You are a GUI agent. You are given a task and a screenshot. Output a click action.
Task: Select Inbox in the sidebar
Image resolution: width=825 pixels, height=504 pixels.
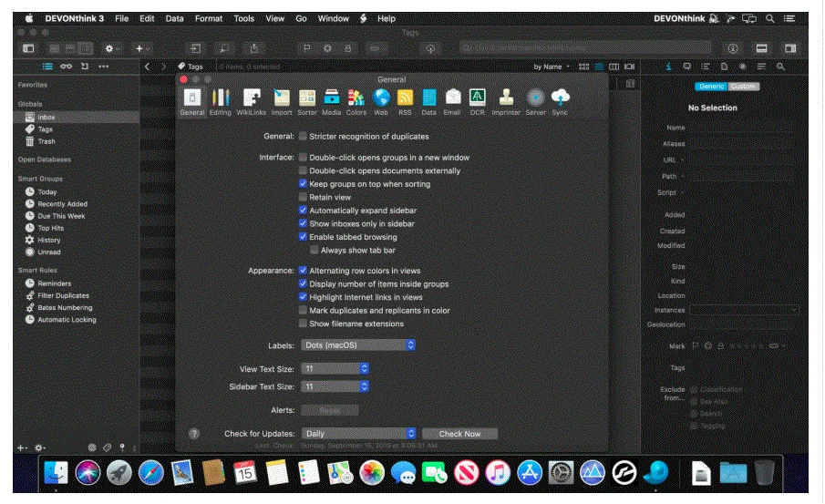77,117
